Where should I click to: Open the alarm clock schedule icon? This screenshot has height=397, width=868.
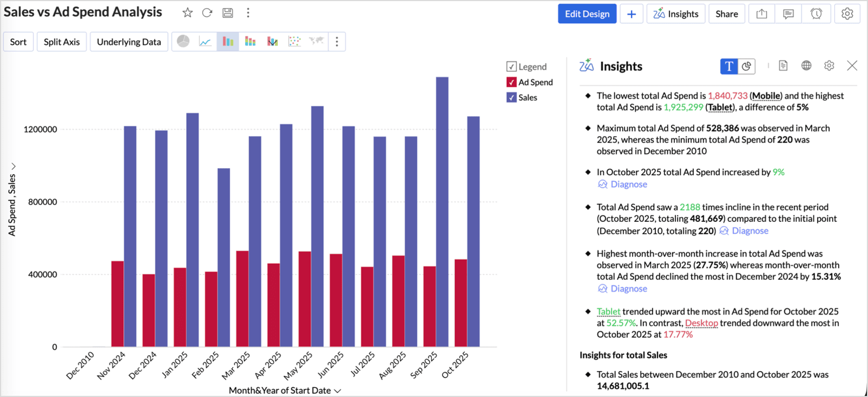pyautogui.click(x=816, y=14)
